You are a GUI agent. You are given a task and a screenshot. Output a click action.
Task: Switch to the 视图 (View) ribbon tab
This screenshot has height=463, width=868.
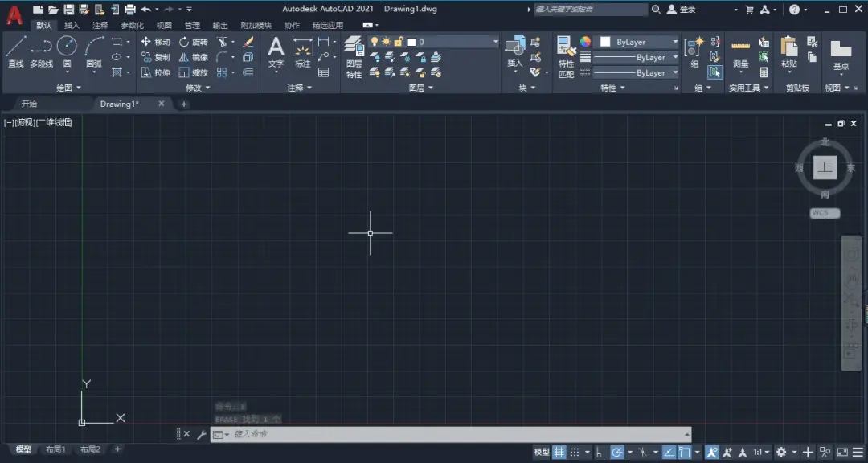pyautogui.click(x=165, y=25)
